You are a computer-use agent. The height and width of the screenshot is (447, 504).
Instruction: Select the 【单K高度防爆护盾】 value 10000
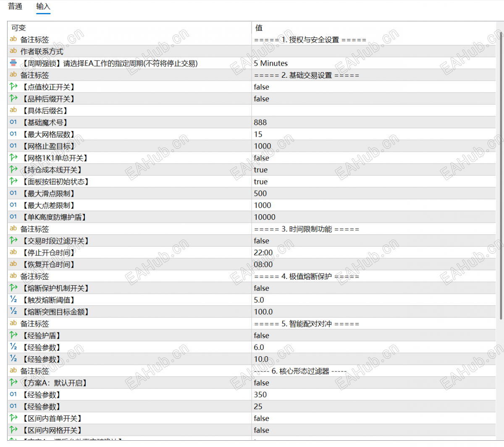tap(265, 217)
